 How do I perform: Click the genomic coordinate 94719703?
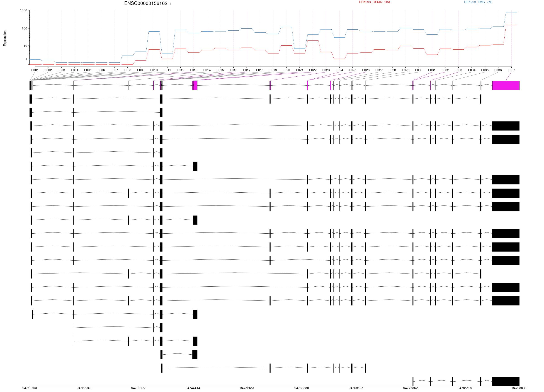[30, 388]
